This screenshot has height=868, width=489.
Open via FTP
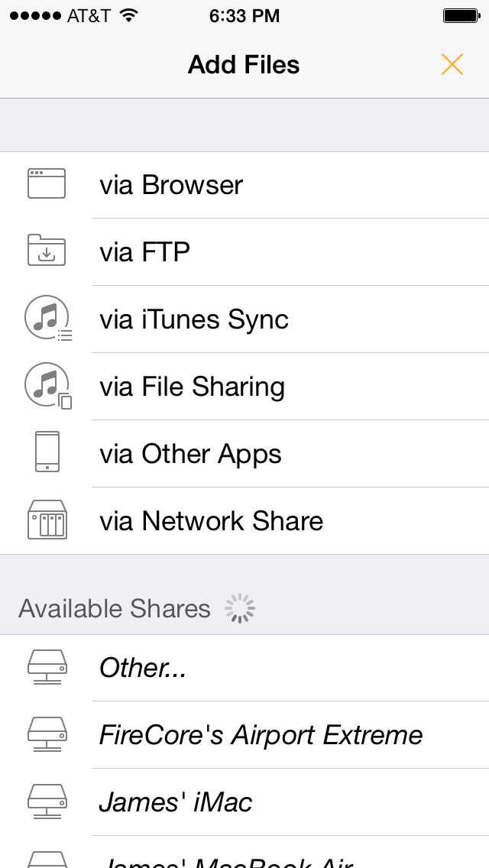(244, 250)
